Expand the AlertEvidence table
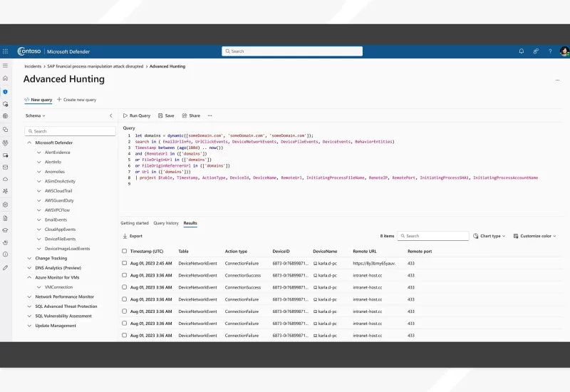Screen dimensions: 570x392 click(39, 153)
